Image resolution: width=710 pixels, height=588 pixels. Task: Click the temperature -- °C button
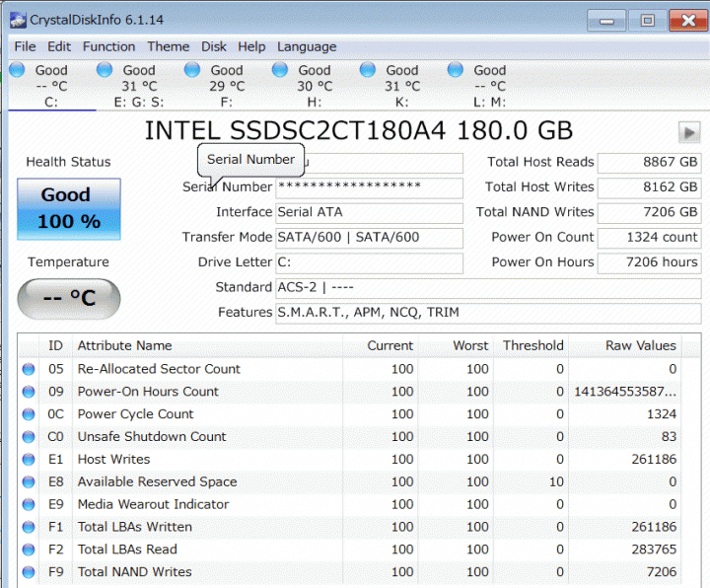pos(69,299)
